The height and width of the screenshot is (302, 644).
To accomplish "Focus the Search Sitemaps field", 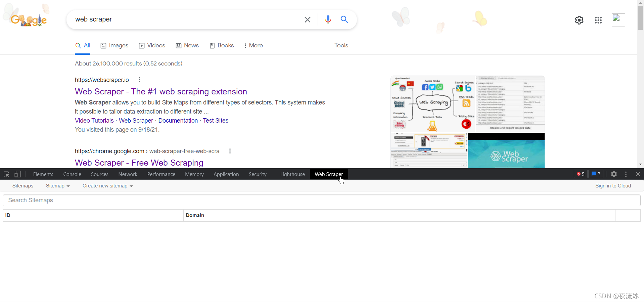I will pos(322,200).
